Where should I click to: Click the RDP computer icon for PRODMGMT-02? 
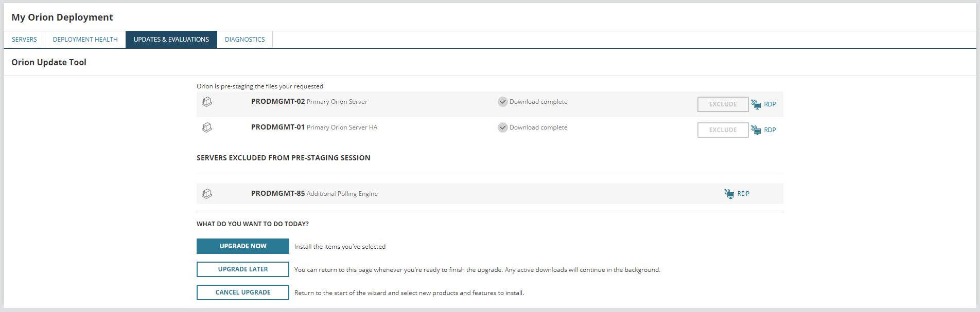tap(756, 104)
